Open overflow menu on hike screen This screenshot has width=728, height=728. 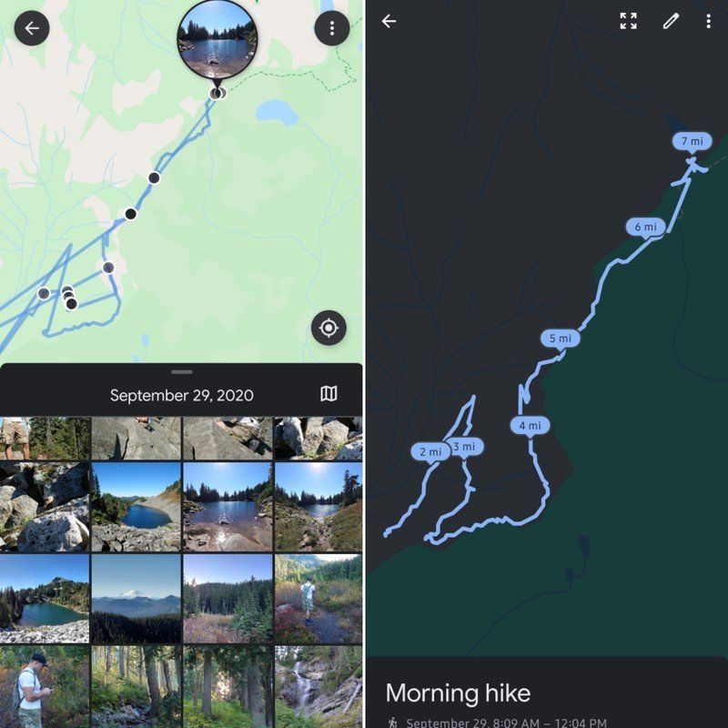point(708,21)
